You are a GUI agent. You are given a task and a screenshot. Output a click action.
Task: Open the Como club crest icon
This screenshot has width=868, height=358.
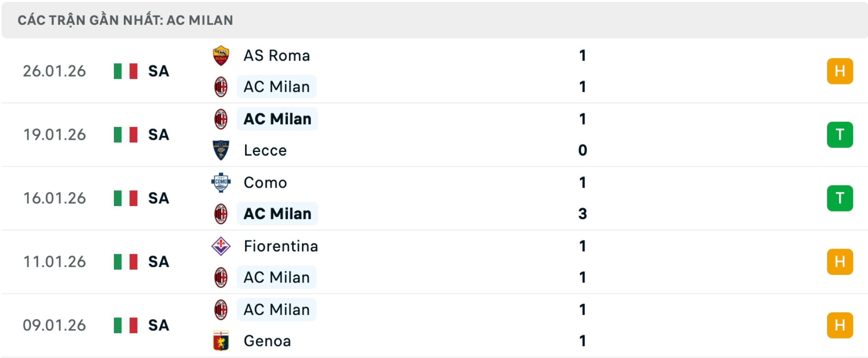pos(221,183)
